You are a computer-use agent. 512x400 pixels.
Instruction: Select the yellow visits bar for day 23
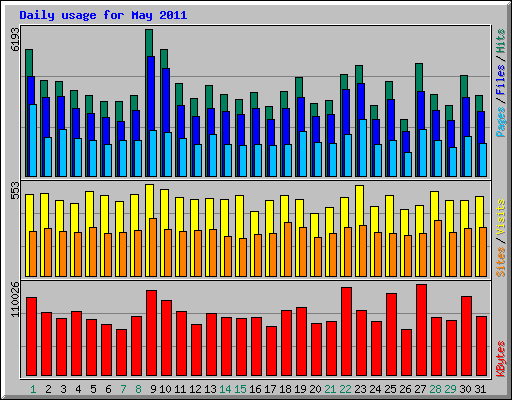pos(359,205)
